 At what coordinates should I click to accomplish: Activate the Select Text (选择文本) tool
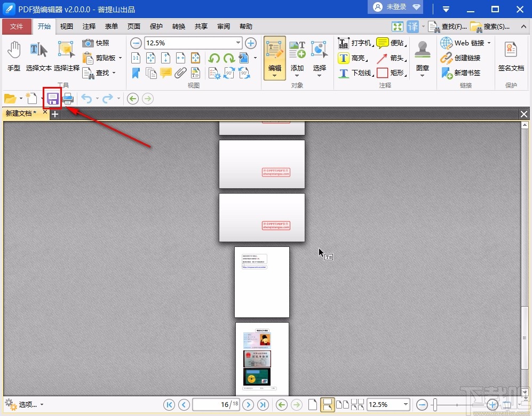(x=38, y=56)
